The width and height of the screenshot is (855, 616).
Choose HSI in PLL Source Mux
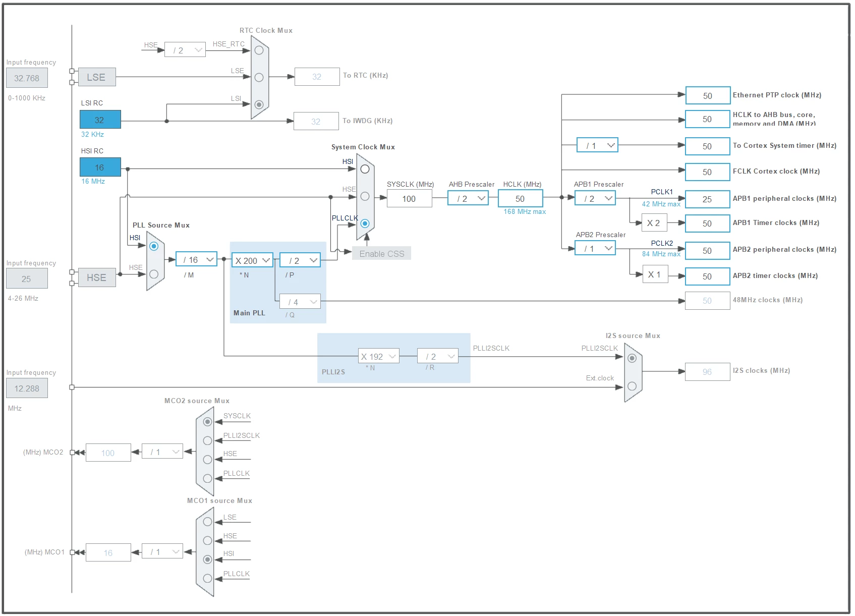tap(154, 246)
